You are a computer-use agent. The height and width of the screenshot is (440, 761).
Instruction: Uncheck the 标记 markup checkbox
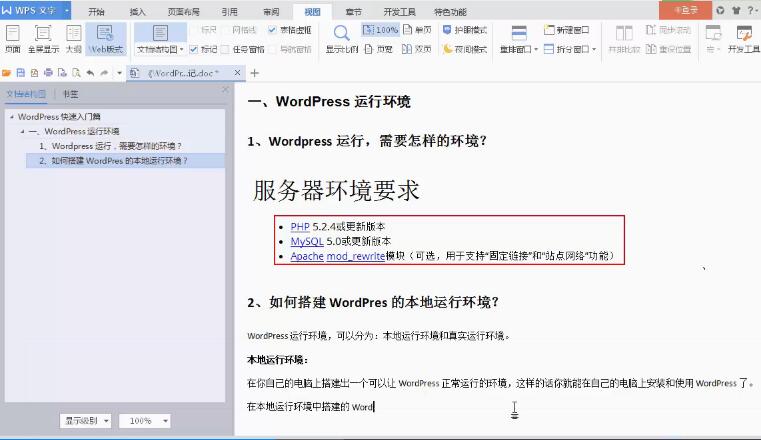tap(194, 49)
